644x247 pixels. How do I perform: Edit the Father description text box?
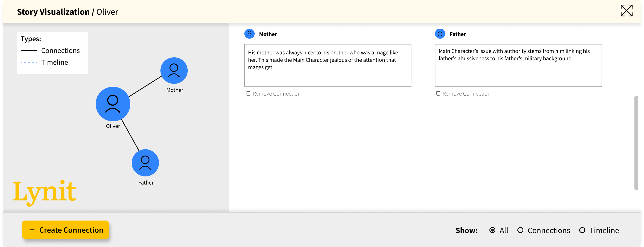518,65
